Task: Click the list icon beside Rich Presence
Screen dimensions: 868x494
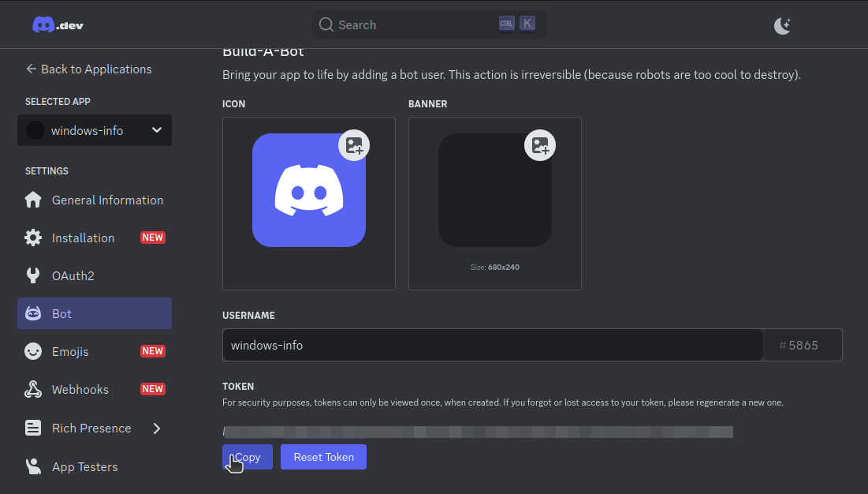Action: [33, 428]
